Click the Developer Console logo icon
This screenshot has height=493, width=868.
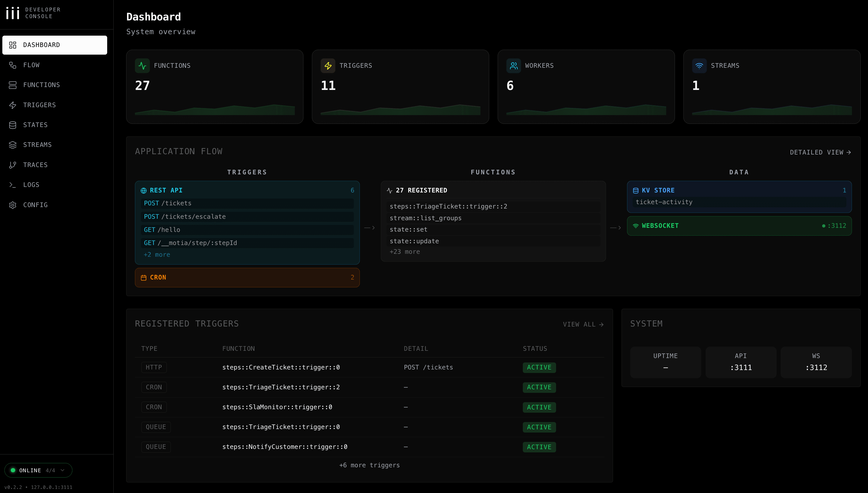tap(12, 13)
